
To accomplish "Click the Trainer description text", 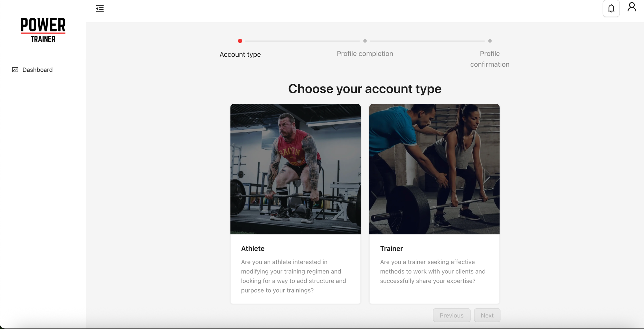I will tap(433, 271).
